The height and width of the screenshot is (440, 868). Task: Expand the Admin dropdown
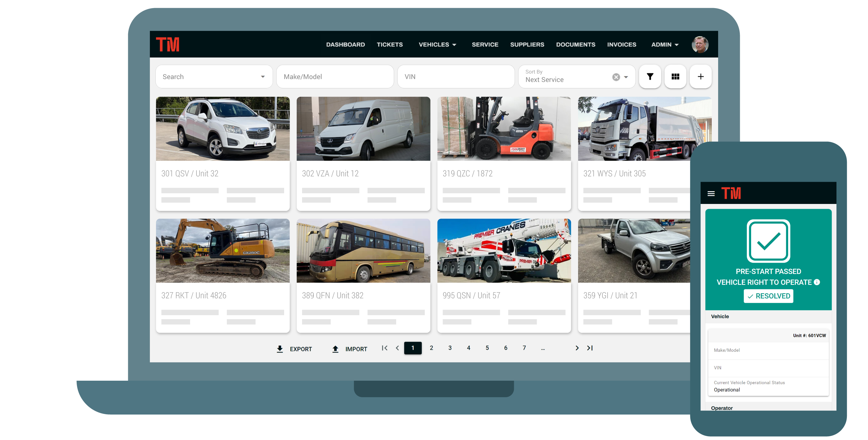pos(664,44)
